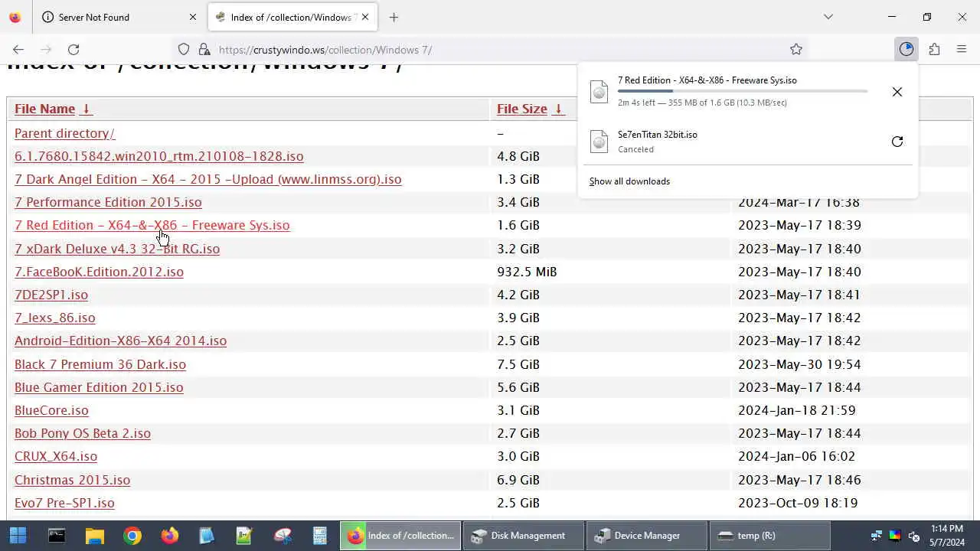Screen dimensions: 980x551
Task: Download 7 xDark Deluxe v4.3 iso
Action: (117, 249)
